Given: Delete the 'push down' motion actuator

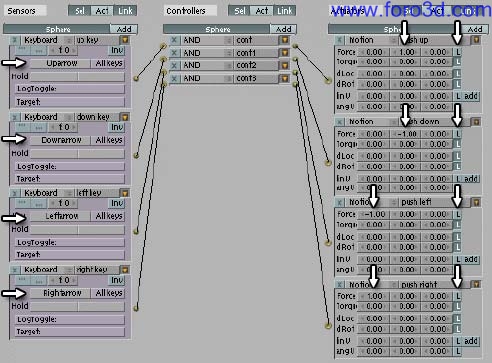Looking at the screenshot, I should [x=339, y=122].
